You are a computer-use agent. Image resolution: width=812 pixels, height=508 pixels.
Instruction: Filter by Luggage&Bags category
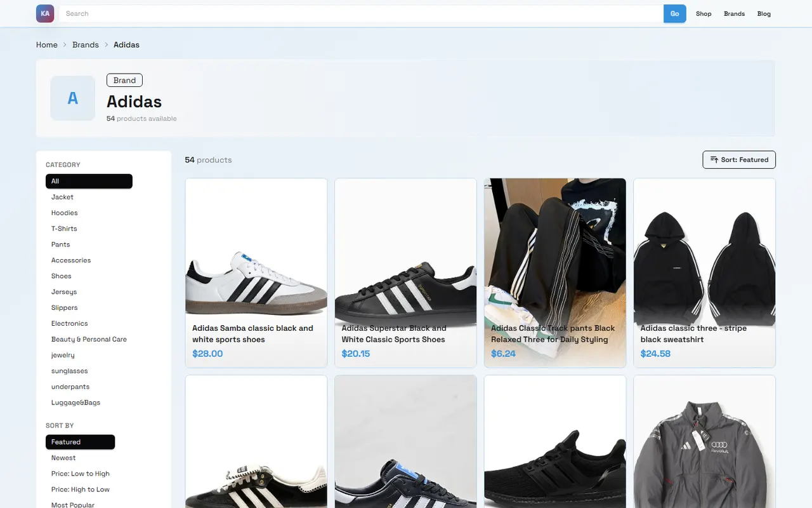pos(75,403)
